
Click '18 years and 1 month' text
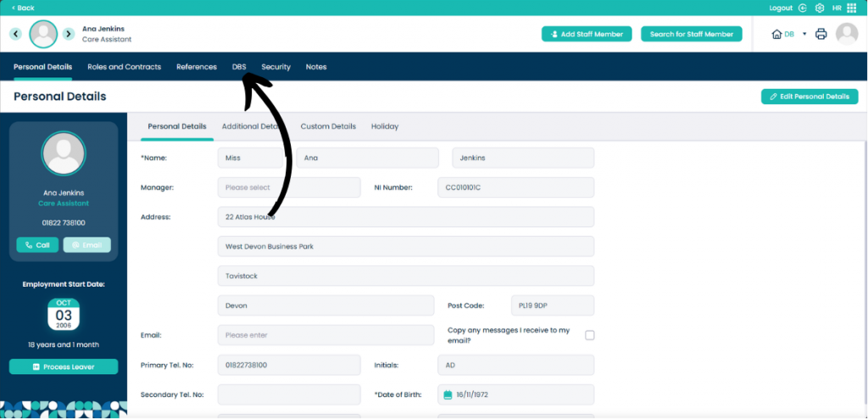[x=64, y=344]
